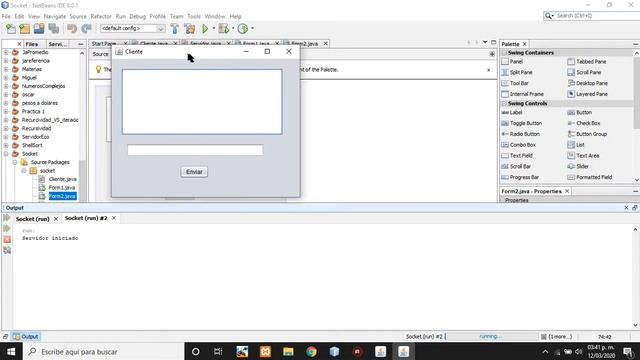Select Slider control in Palette
Viewport: 640px width, 360px height.
[x=578, y=167]
